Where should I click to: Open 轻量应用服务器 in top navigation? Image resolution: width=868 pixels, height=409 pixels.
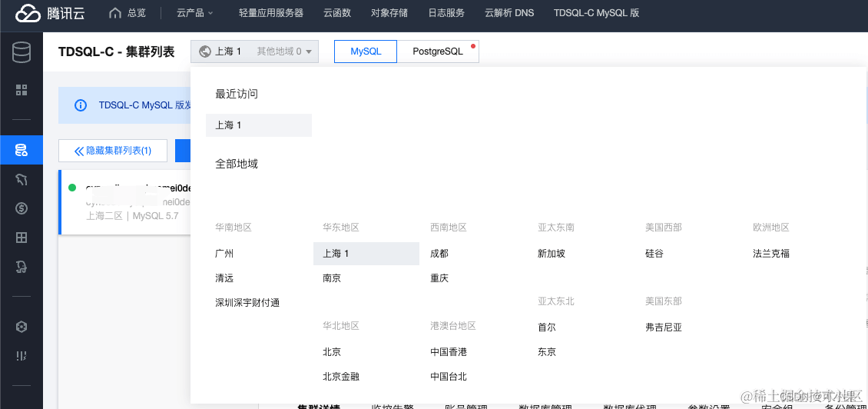(x=271, y=13)
